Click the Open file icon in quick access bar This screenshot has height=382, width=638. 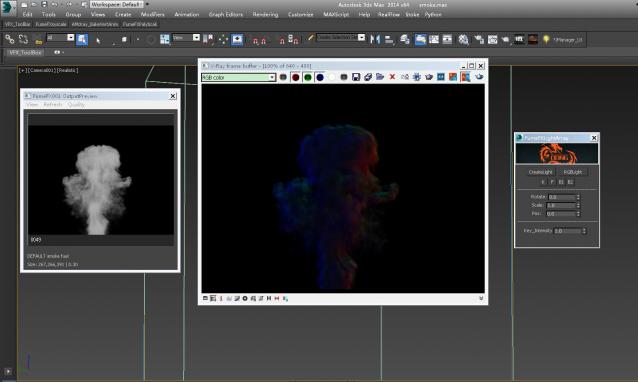34,4
